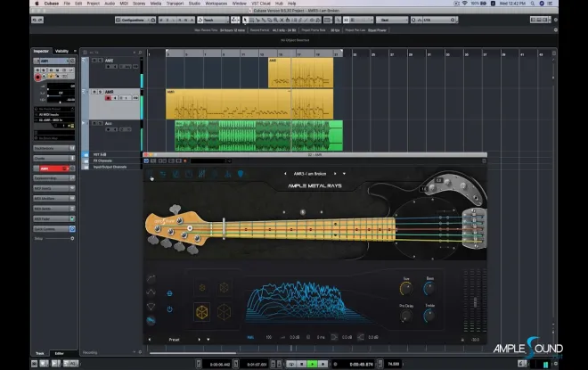Expand the VST folder track
This screenshot has height=370, width=588.
86,154
